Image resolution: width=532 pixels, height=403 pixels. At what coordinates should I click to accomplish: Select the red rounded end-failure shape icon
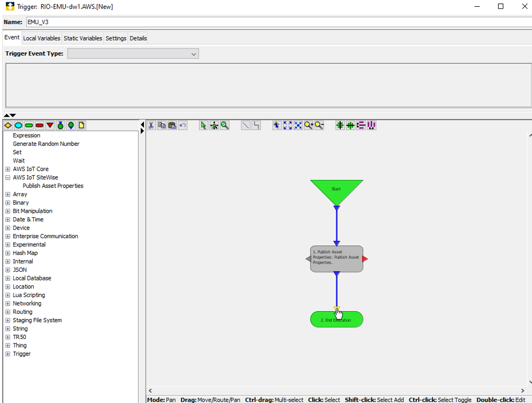[39, 126]
